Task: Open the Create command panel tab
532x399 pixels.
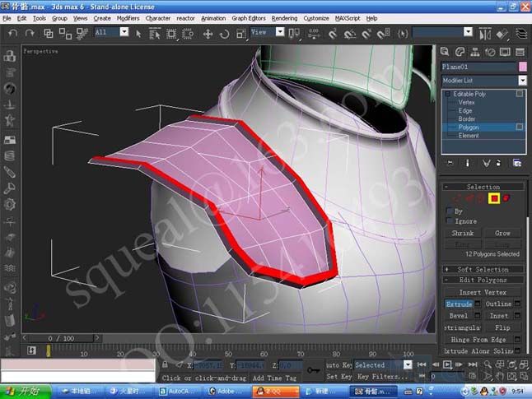Action: pos(445,52)
